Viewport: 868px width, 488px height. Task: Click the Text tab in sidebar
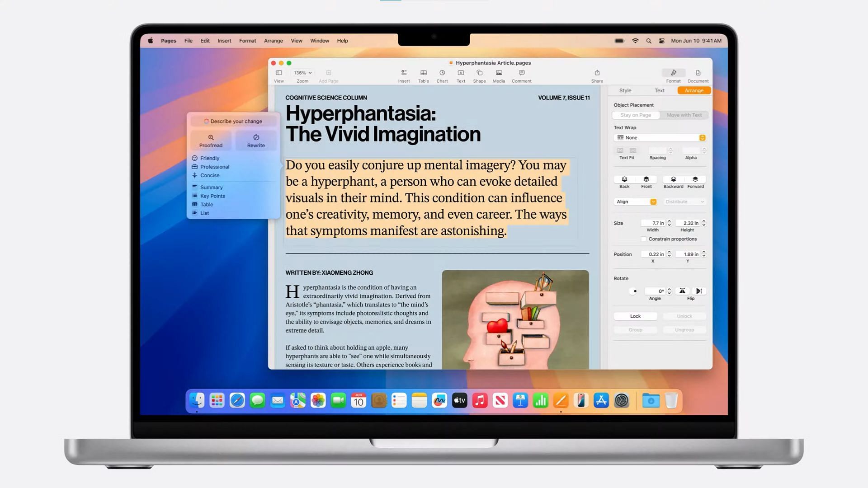click(659, 90)
